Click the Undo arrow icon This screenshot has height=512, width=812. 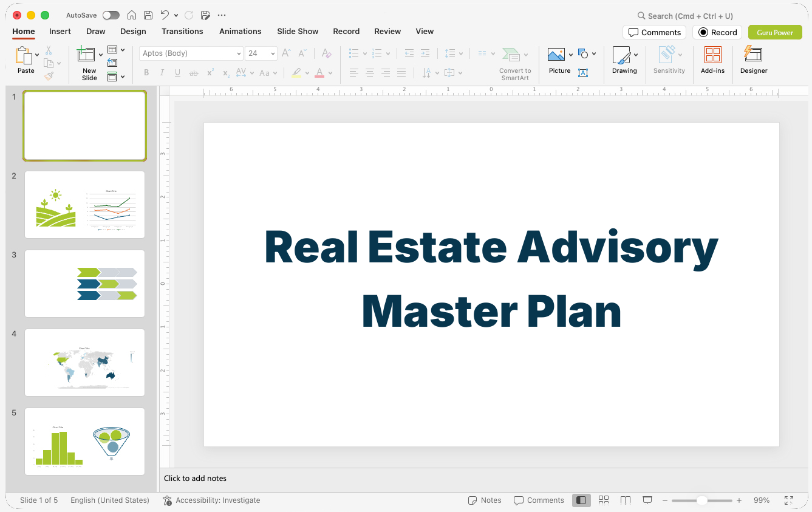pyautogui.click(x=165, y=15)
